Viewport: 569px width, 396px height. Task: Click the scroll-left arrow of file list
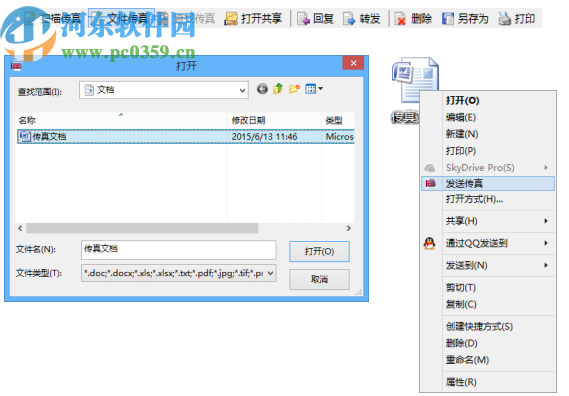pos(20,228)
